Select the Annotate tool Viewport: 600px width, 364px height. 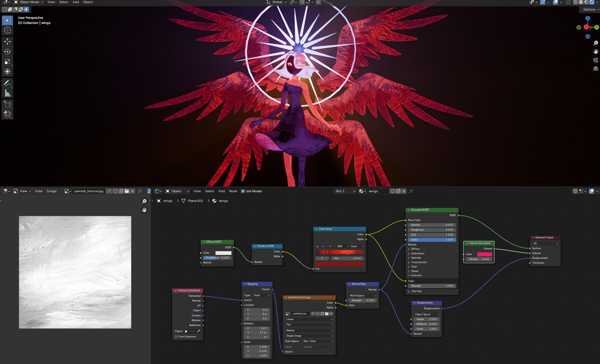(x=7, y=83)
